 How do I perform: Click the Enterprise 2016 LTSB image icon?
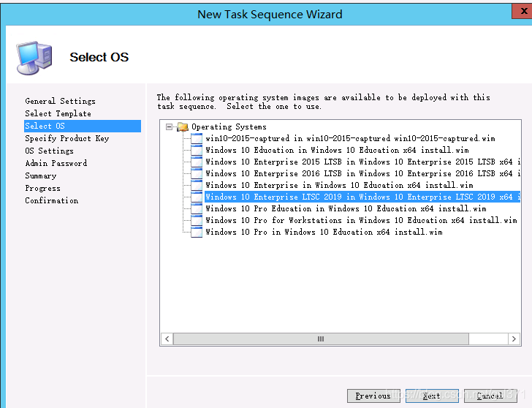[197, 173]
